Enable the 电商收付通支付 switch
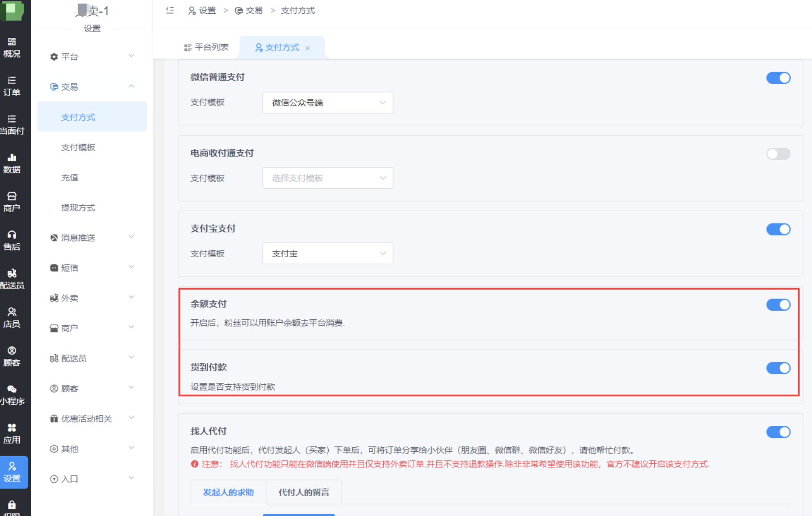The height and width of the screenshot is (516, 812). [x=779, y=154]
